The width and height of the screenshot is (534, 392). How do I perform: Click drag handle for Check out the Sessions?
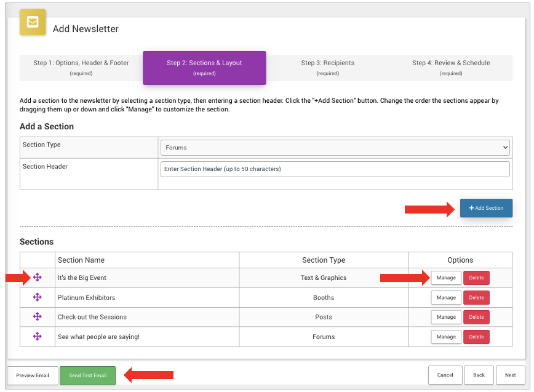[38, 317]
